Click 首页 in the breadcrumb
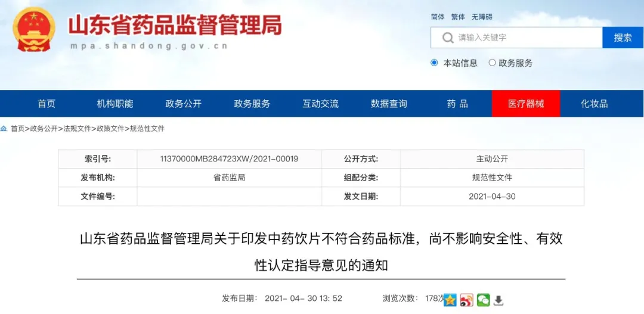This screenshot has width=644, height=314. [x=17, y=129]
